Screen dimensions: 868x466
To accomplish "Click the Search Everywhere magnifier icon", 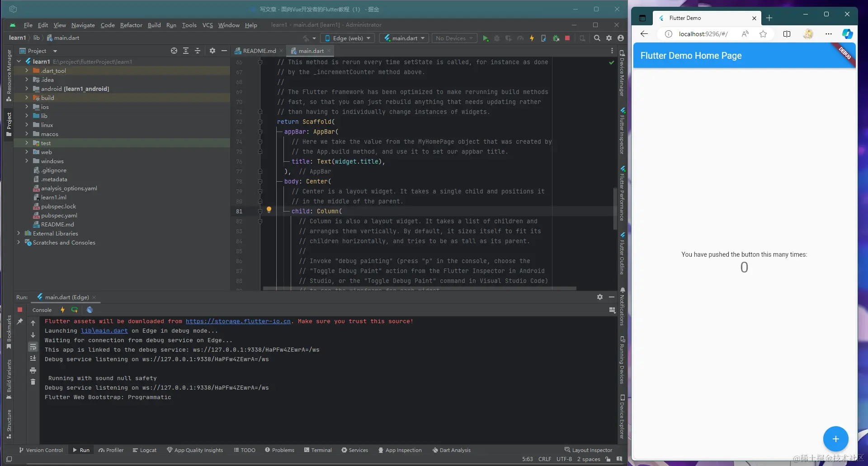I will click(x=597, y=38).
